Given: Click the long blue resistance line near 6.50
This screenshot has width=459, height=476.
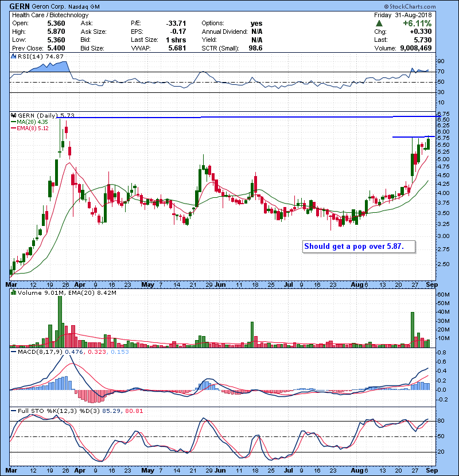Looking at the screenshot, I should pyautogui.click(x=229, y=117).
